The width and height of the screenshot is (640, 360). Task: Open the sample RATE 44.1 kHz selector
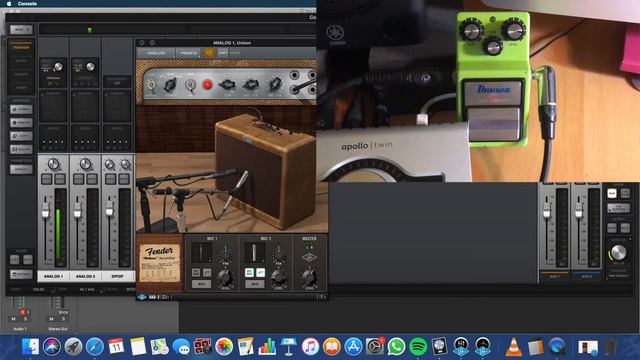click(87, 289)
